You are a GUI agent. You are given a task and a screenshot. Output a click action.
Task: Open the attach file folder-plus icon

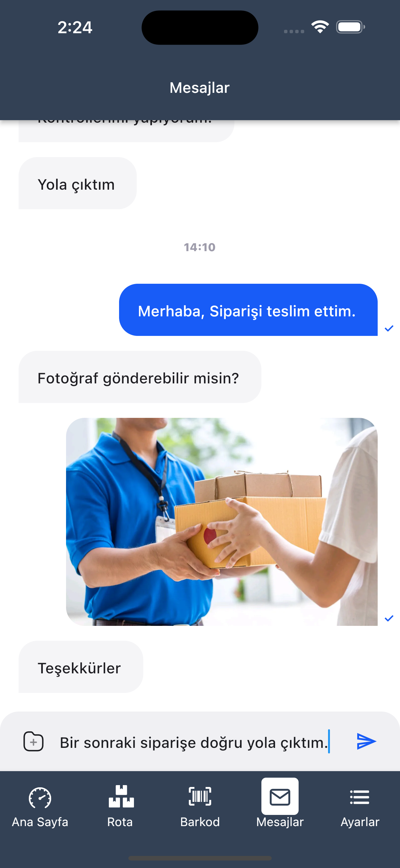click(x=33, y=742)
